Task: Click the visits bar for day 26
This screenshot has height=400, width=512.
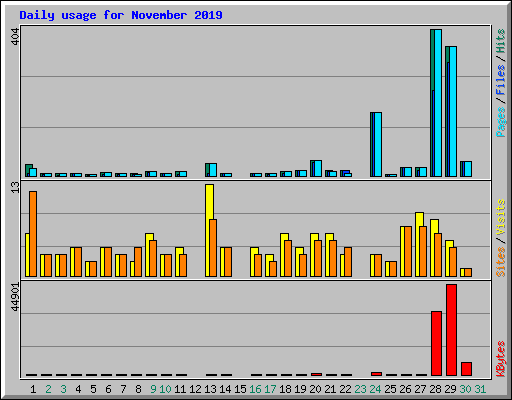Action: click(x=402, y=251)
